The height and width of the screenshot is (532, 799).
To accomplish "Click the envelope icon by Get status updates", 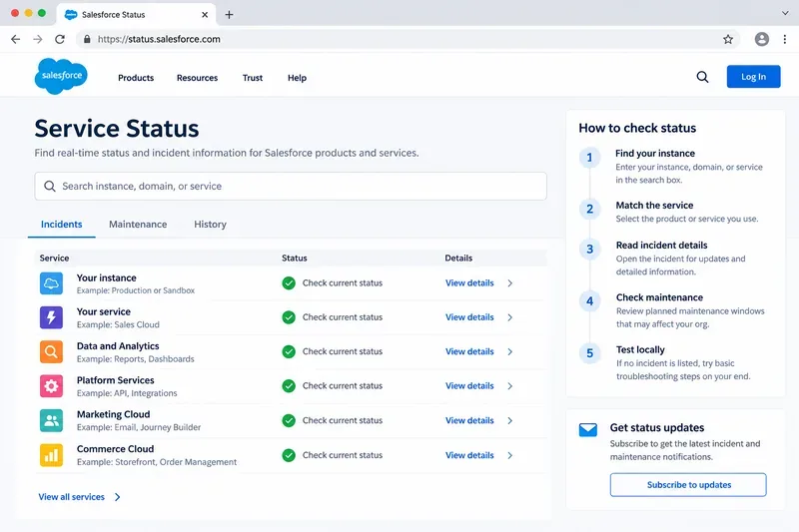I will tap(588, 430).
